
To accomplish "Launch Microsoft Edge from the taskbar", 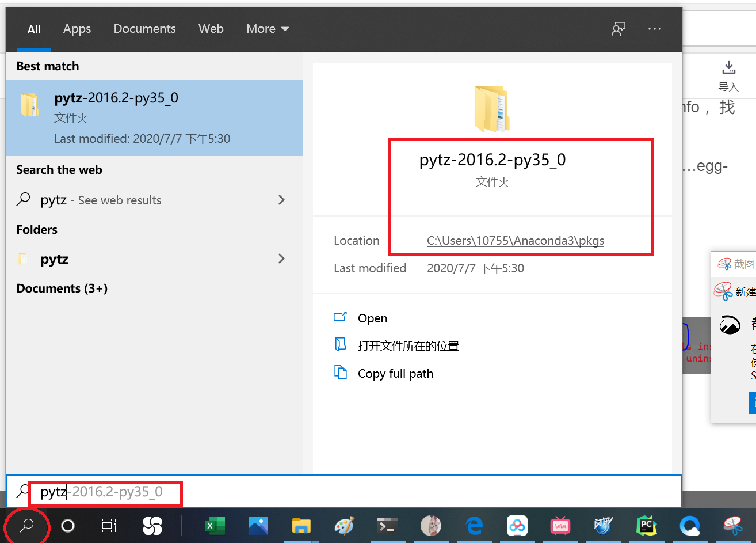I will coord(474,526).
